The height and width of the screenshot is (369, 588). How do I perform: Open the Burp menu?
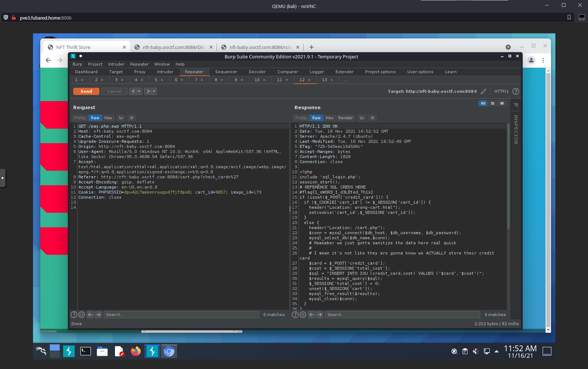point(77,64)
